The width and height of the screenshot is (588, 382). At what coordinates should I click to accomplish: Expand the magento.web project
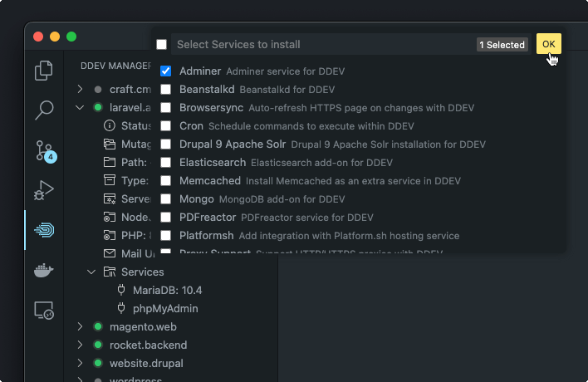[80, 326]
